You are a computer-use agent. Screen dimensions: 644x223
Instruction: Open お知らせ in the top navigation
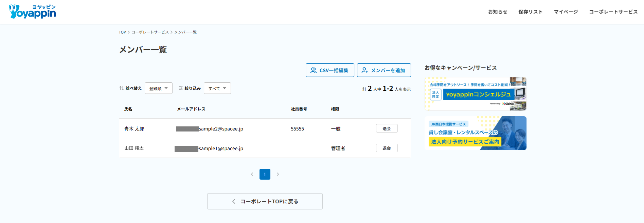498,12
